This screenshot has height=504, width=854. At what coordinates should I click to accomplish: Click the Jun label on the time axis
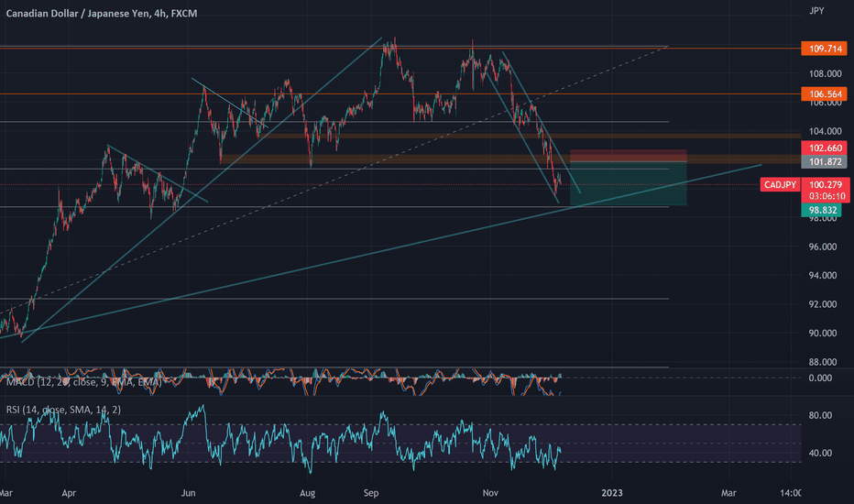point(188,493)
